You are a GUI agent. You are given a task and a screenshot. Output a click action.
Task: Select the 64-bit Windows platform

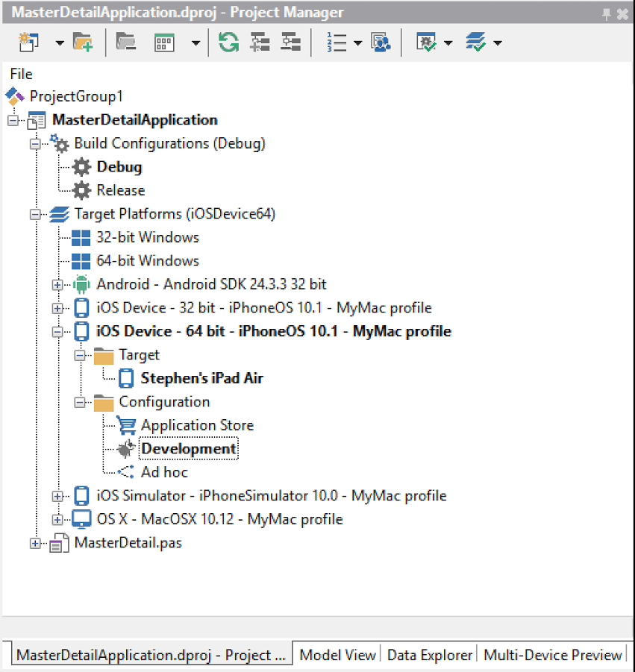(x=148, y=260)
